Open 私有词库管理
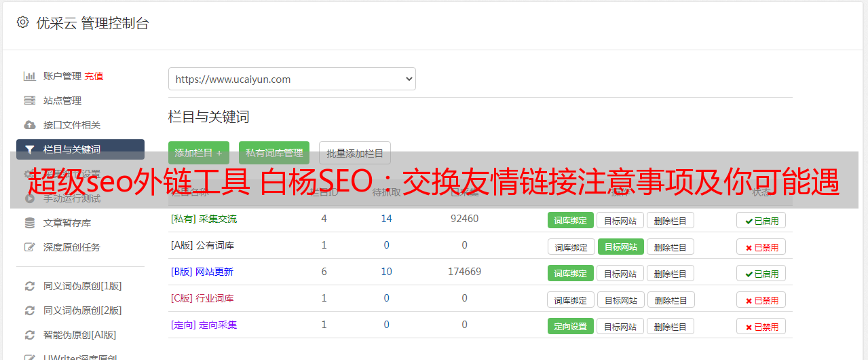Image resolution: width=868 pixels, height=360 pixels. [x=274, y=153]
